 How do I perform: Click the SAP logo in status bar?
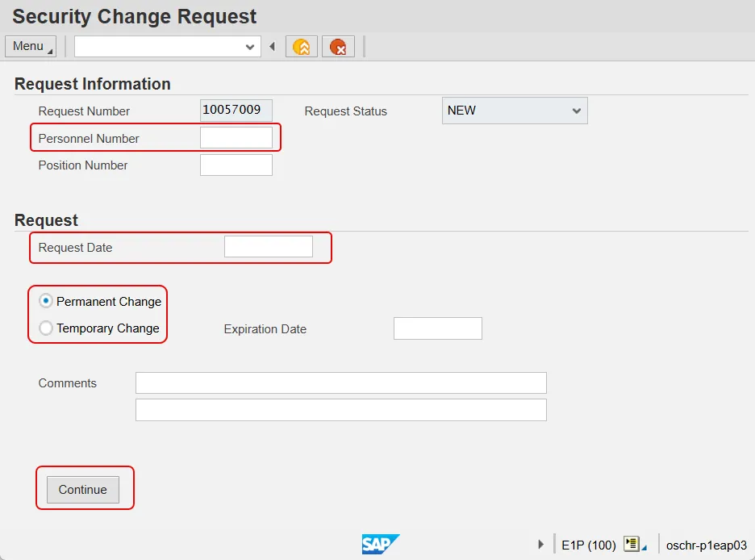[380, 545]
